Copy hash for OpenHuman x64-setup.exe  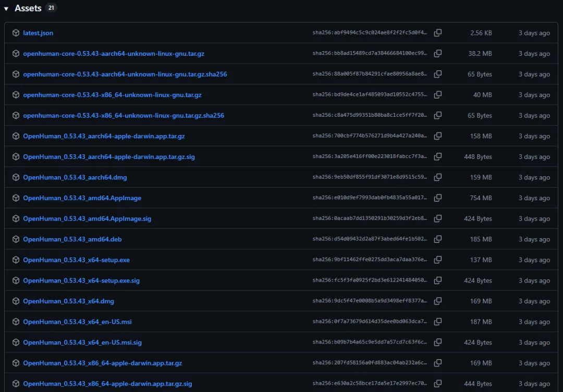(x=438, y=260)
